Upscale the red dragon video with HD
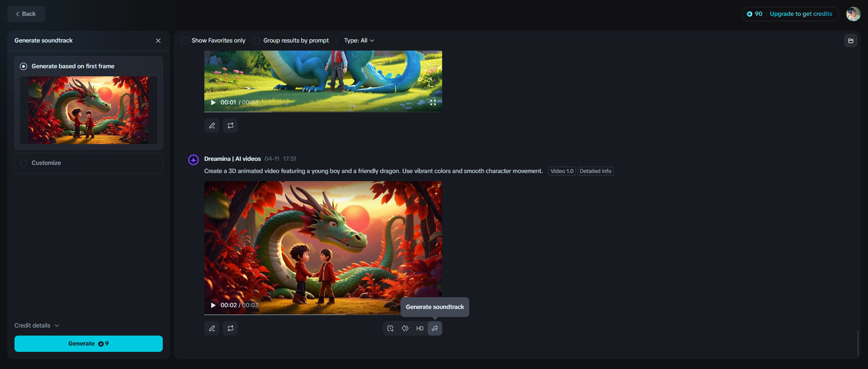This screenshot has height=369, width=868. click(x=420, y=328)
